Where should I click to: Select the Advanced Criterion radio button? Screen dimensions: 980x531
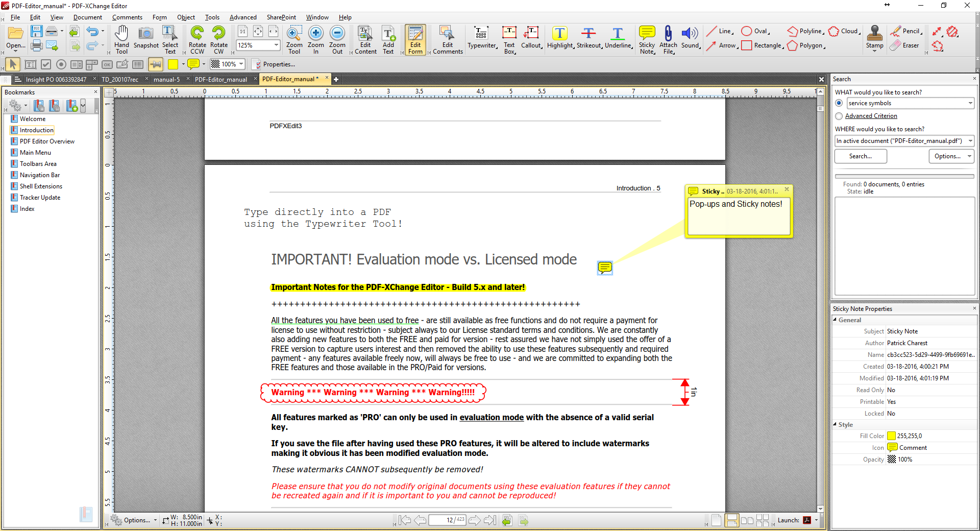tap(839, 116)
